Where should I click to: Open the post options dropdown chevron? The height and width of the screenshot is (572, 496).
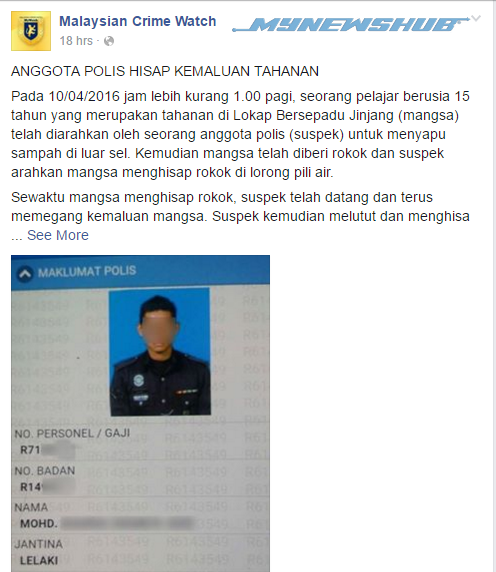(x=476, y=18)
